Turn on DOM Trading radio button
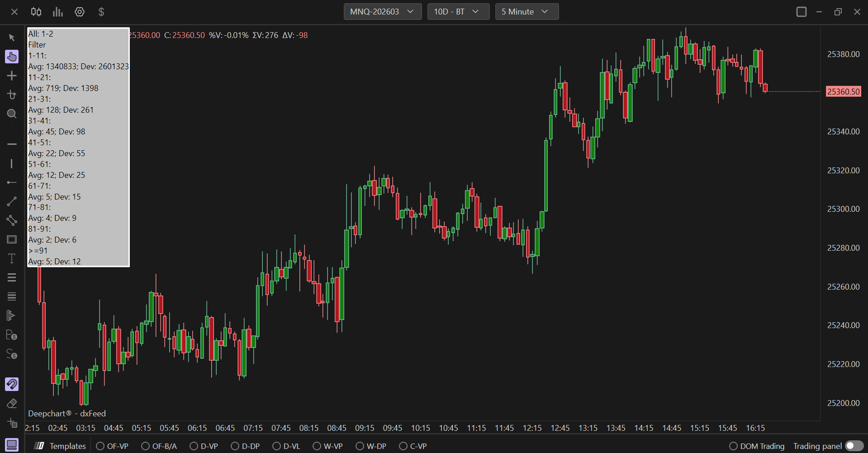Viewport: 868px width, 453px height. (x=733, y=446)
